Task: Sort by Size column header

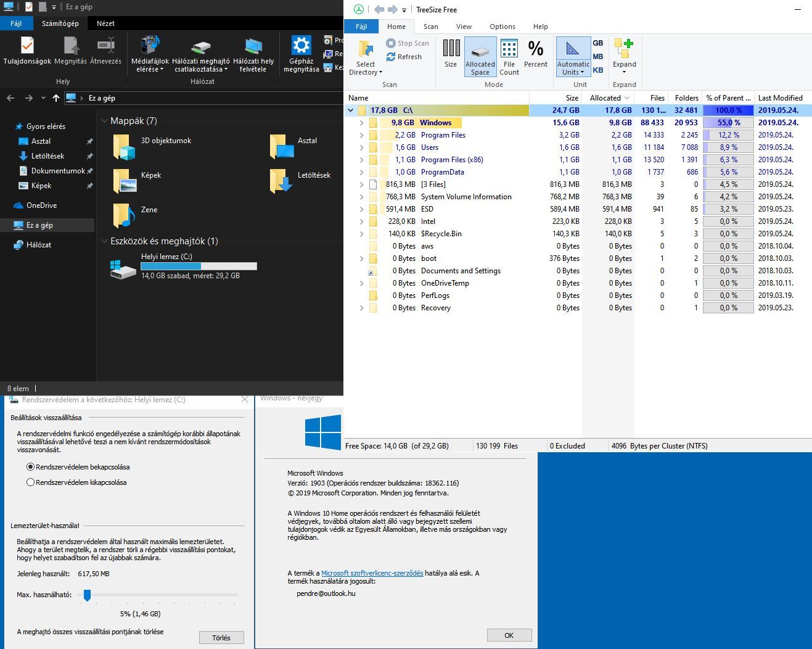Action: (x=556, y=97)
